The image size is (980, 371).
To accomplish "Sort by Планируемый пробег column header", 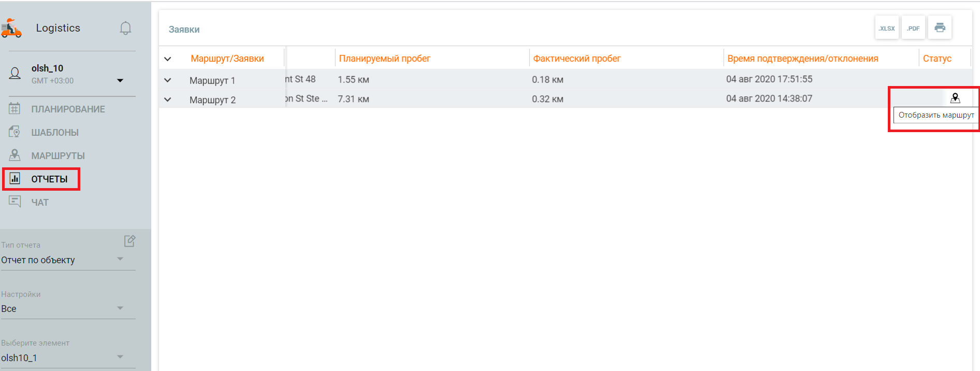I will 384,59.
